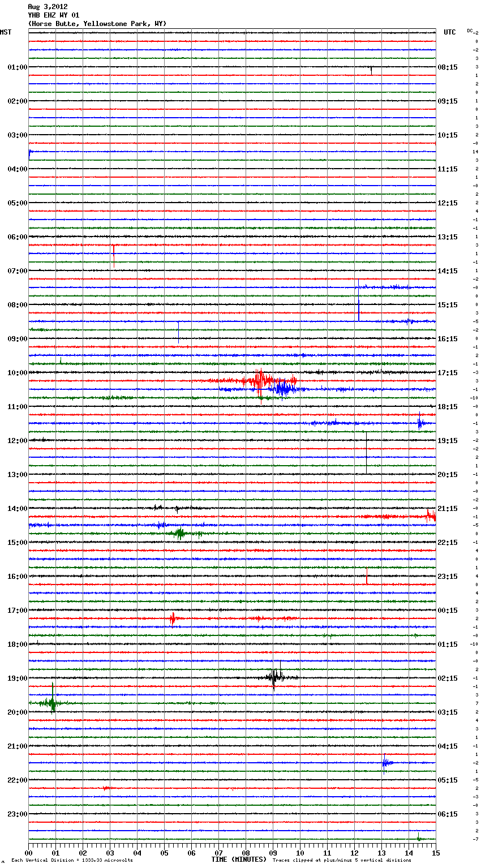Click the 'MST' column header
Viewport: 481px width, 868px height.
pyautogui.click(x=6, y=32)
